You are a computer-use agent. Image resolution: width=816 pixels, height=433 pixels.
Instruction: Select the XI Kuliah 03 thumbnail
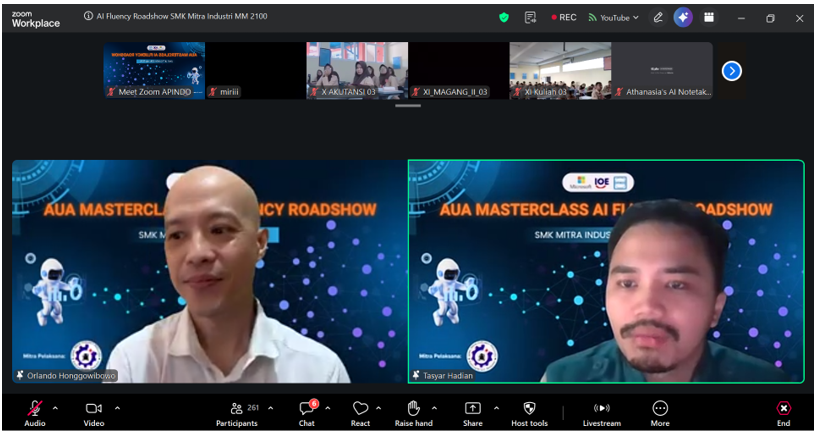click(560, 70)
